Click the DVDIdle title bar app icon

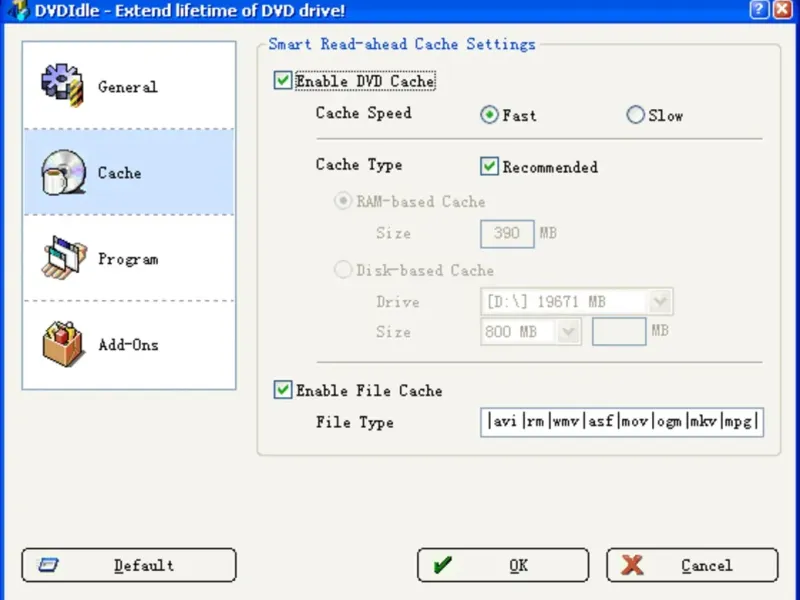click(13, 10)
